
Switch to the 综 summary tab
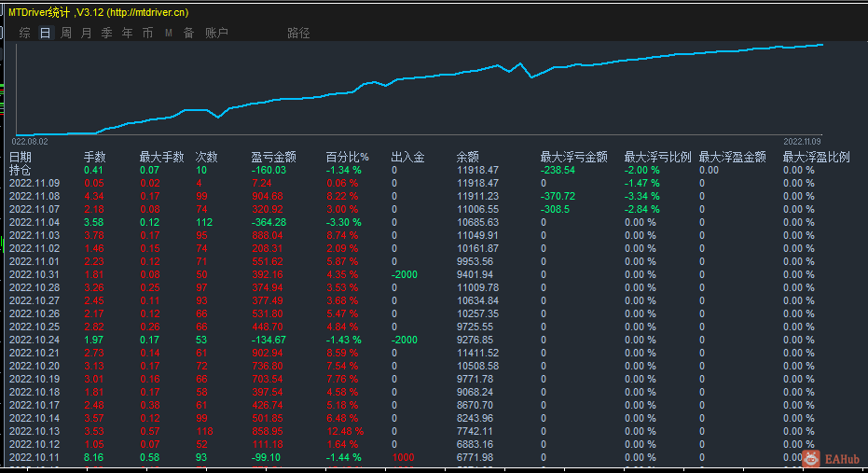tap(25, 33)
